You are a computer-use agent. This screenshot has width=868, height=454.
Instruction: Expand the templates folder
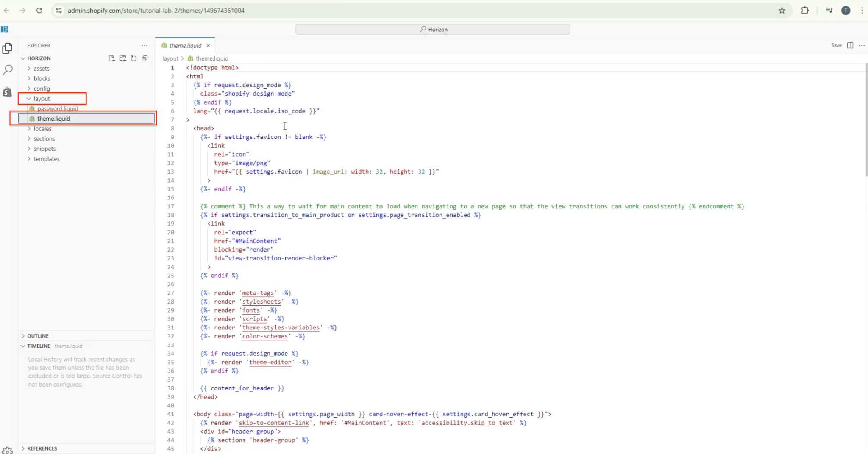[46, 159]
